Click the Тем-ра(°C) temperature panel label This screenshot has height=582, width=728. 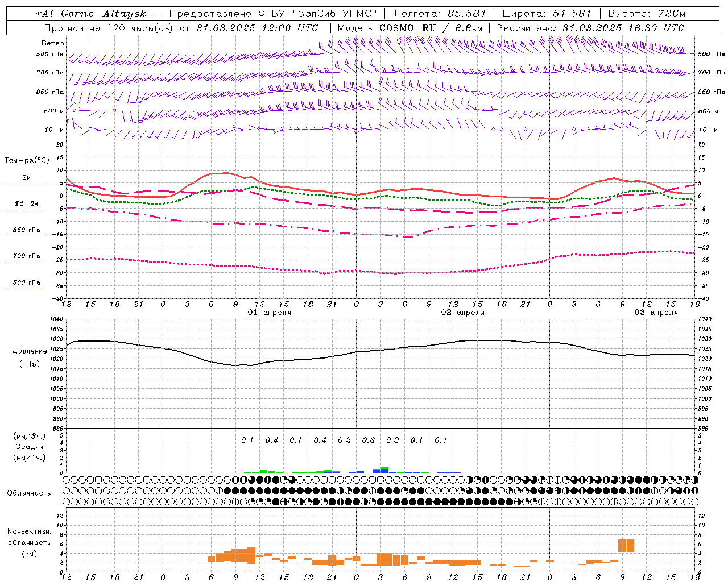pos(27,161)
